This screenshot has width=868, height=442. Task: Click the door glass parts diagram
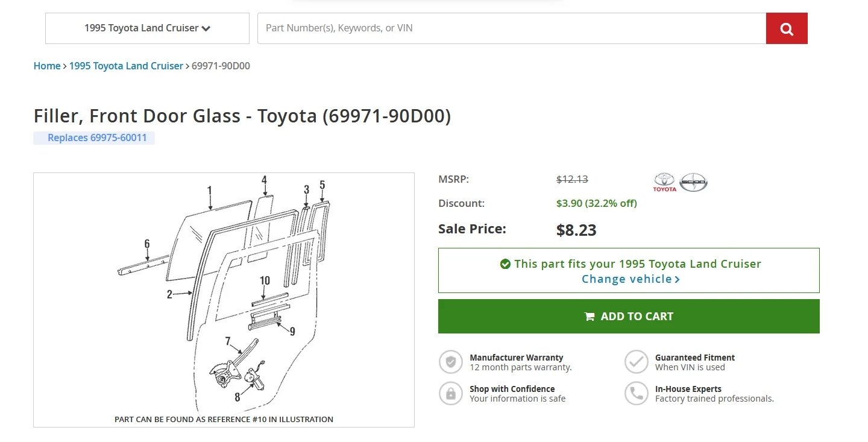(224, 295)
